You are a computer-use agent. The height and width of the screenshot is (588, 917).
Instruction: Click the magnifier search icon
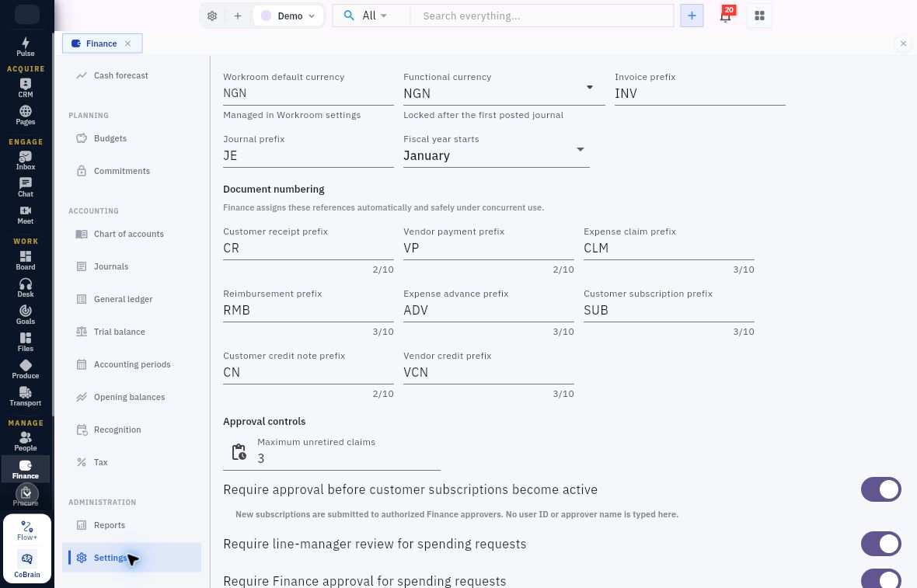pos(349,16)
